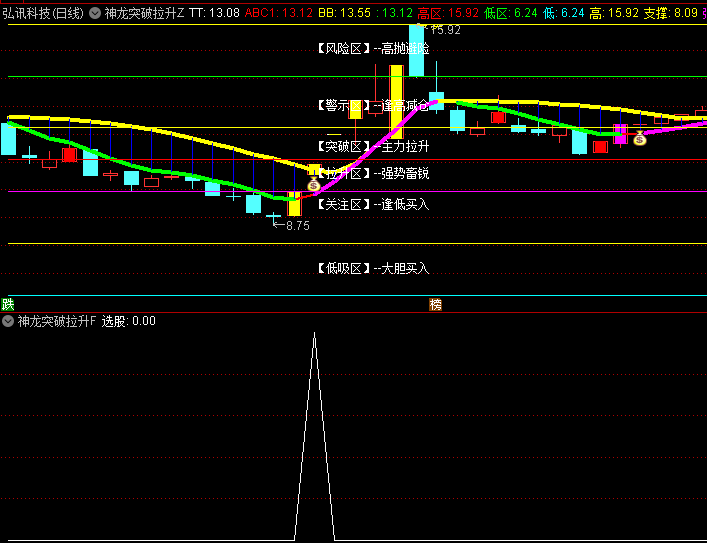707x543 pixels.
Task: Click money bag icon near 拉升区 label
Action: (x=314, y=184)
